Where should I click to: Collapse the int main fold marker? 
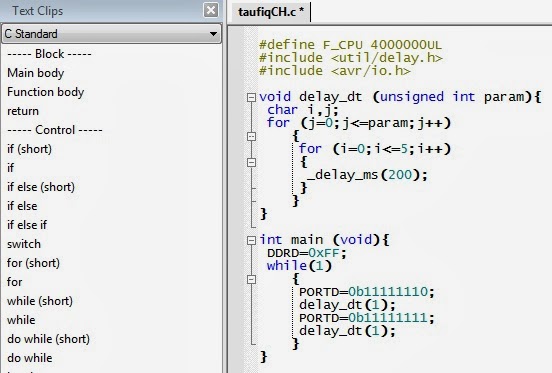251,240
